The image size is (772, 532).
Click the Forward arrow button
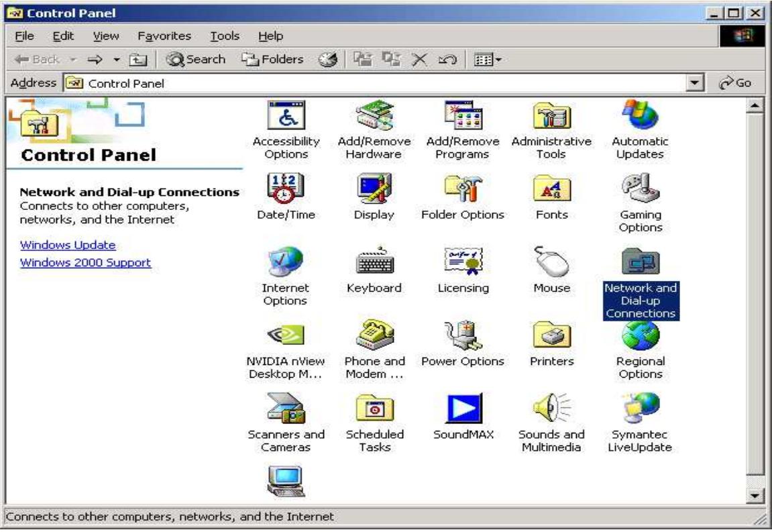(95, 60)
